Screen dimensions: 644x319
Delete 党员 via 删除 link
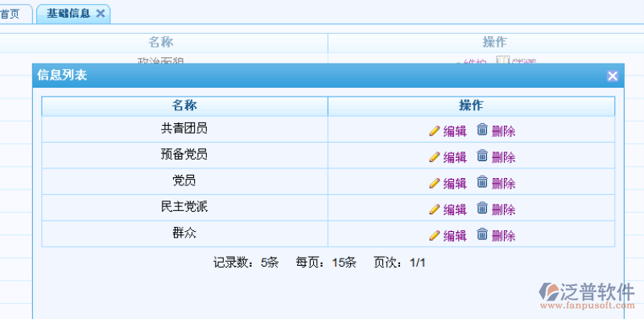pyautogui.click(x=503, y=184)
